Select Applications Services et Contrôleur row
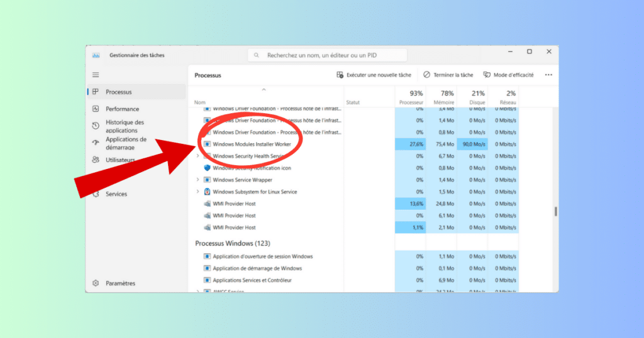The image size is (644, 338). coord(354,280)
